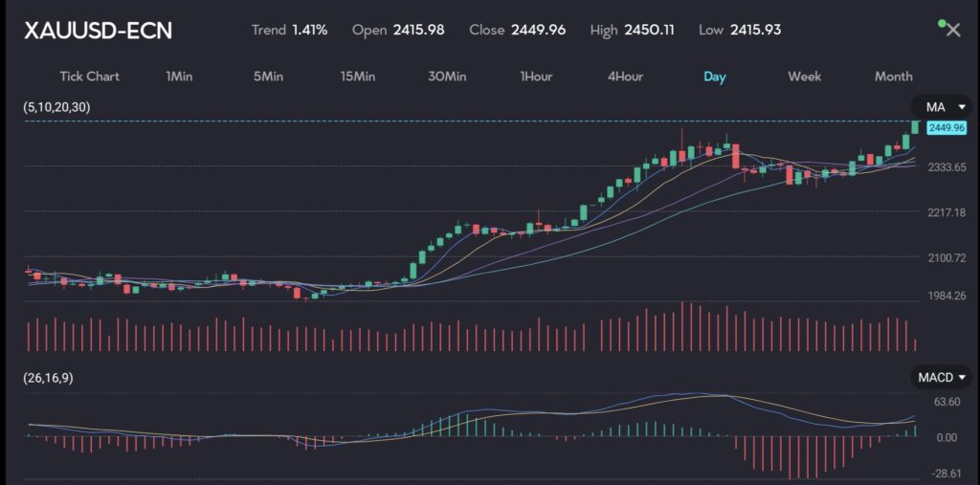This screenshot has width=980, height=485.
Task: Switch chart to 15Min interval
Action: point(357,77)
